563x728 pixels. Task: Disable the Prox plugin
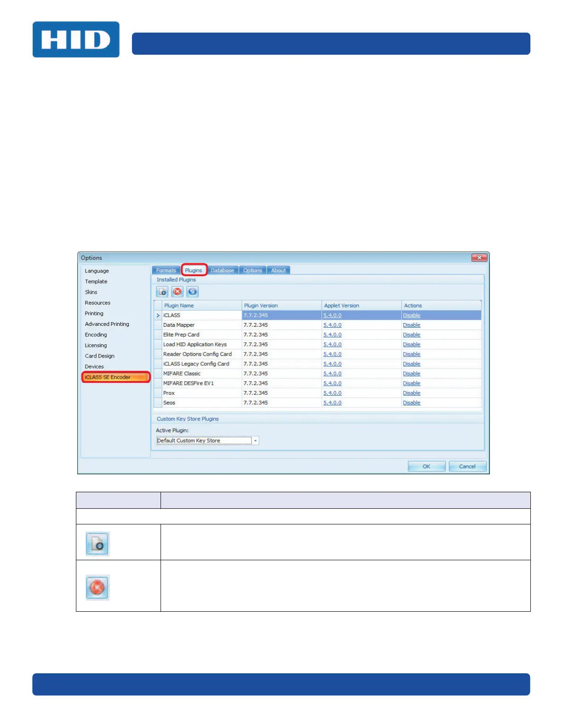click(412, 393)
